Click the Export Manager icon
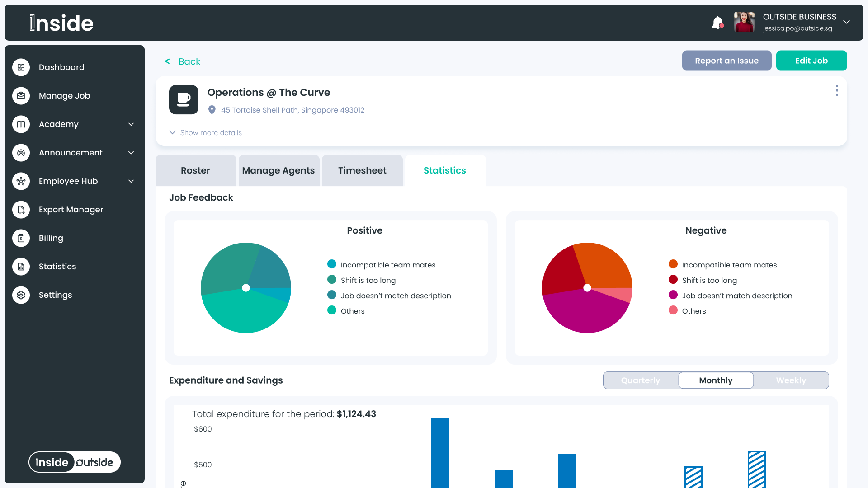Screen dimensions: 868x488 (21, 210)
